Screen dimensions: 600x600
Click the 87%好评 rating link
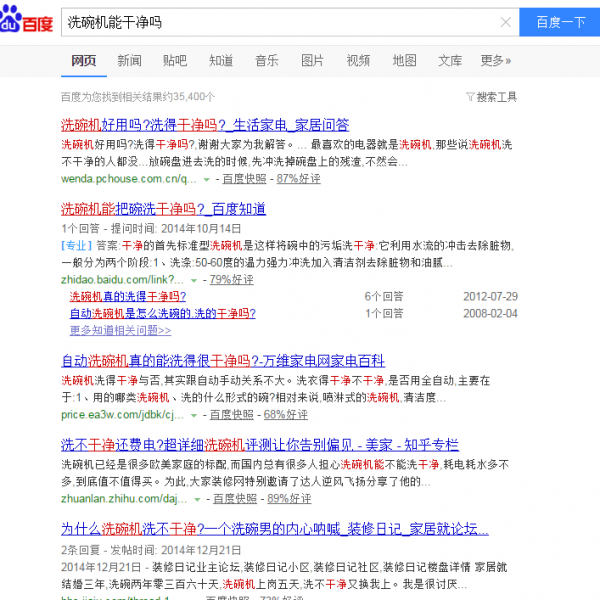298,179
